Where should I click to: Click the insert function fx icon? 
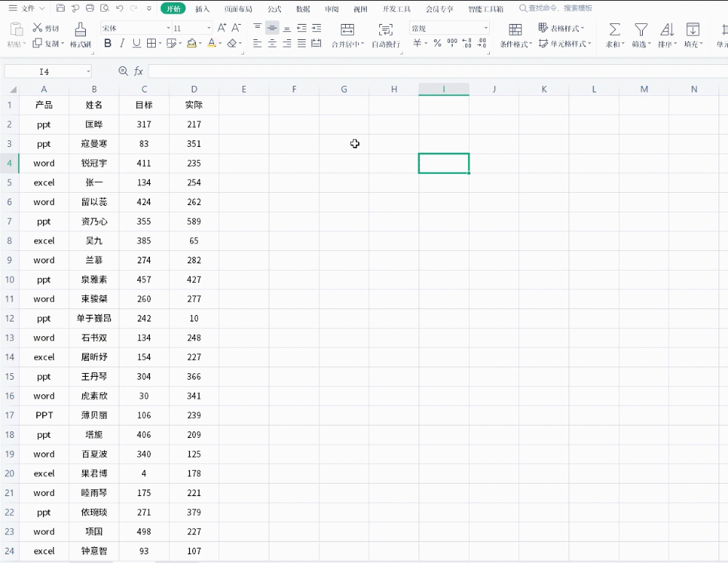coord(138,71)
